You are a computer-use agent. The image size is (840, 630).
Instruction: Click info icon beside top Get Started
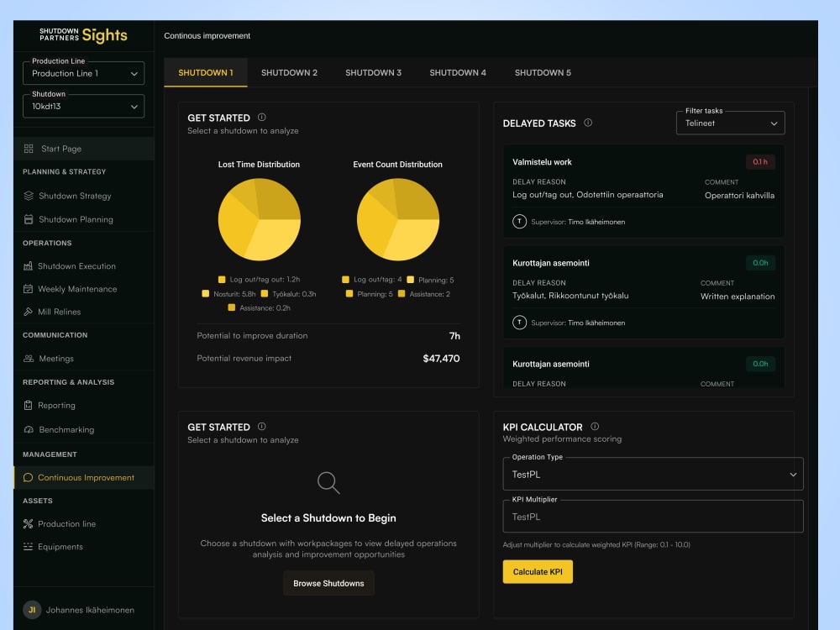261,118
